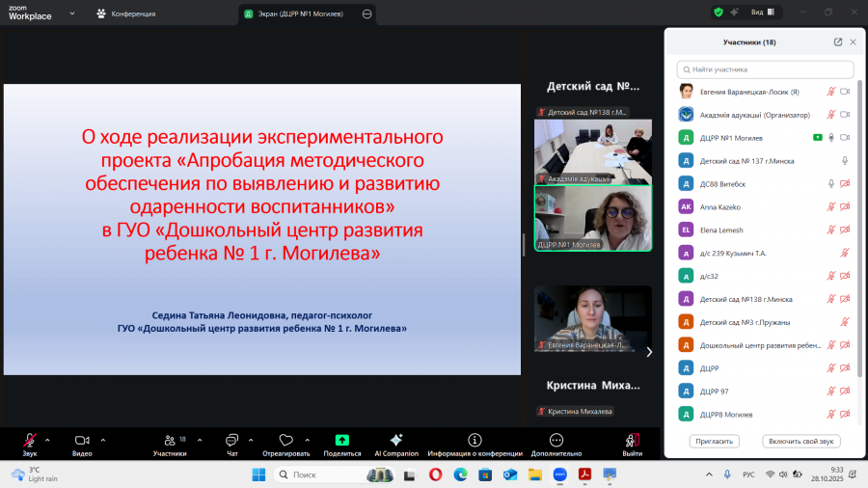The width and height of the screenshot is (868, 488).
Task: Open the Chat panel icon
Action: (231, 440)
